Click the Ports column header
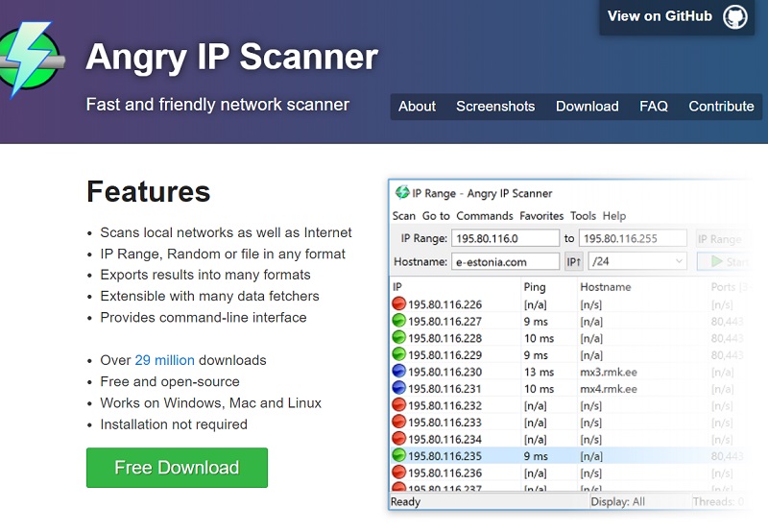768x532 pixels. pyautogui.click(x=729, y=286)
